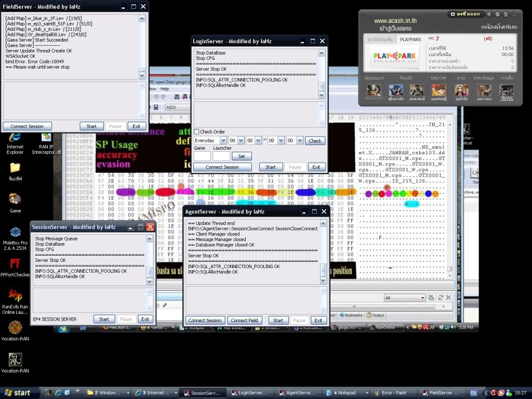Click the Game input field in LoginServer
Screen dimensions: 532x399
[x=202, y=156]
